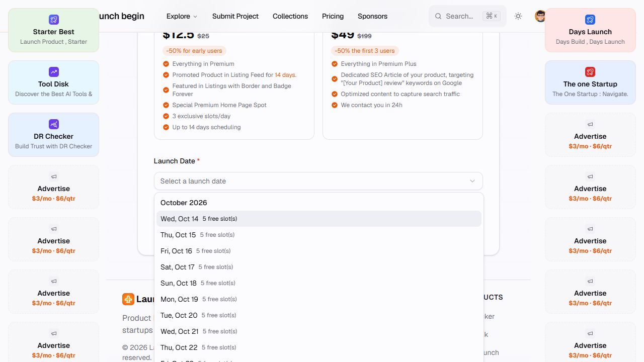Click checkmark beside Up to 14 days scheduling
The height and width of the screenshot is (362, 644).
pyautogui.click(x=166, y=127)
